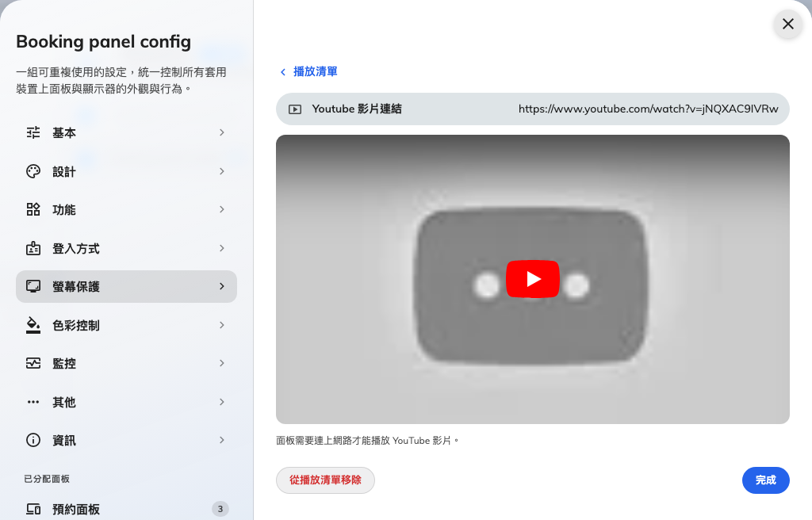
Task: Click the badge icon next to 登入方式
Action: pos(33,249)
